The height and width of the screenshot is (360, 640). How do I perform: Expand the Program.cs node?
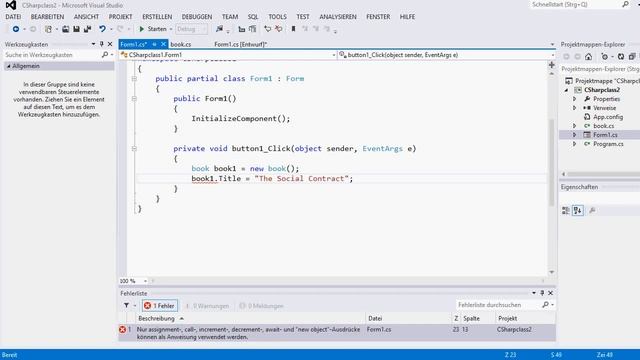pyautogui.click(x=574, y=144)
